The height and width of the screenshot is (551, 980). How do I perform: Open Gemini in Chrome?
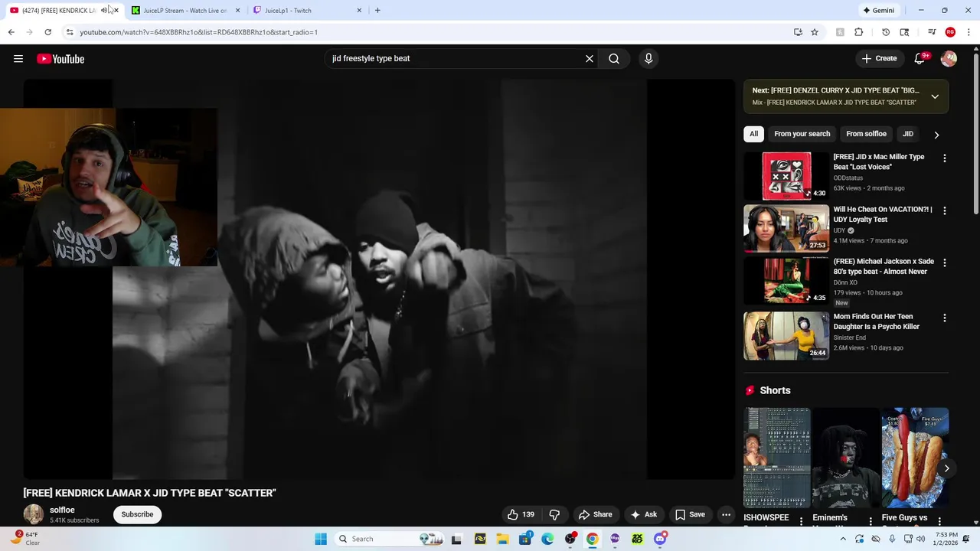point(878,10)
